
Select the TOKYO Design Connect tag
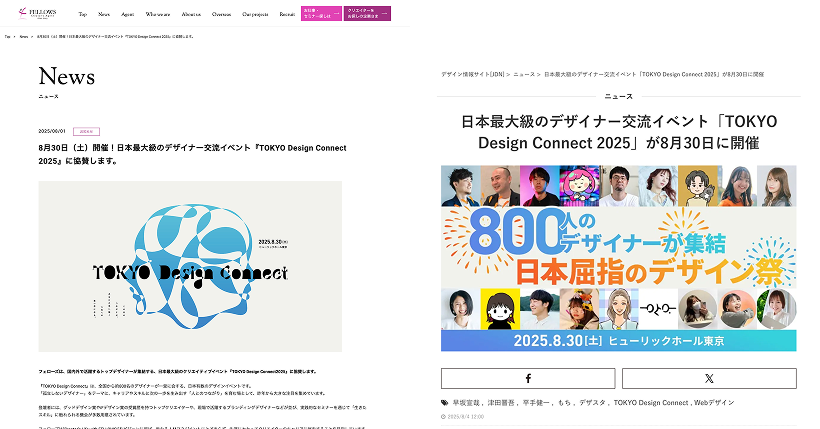[651, 403]
